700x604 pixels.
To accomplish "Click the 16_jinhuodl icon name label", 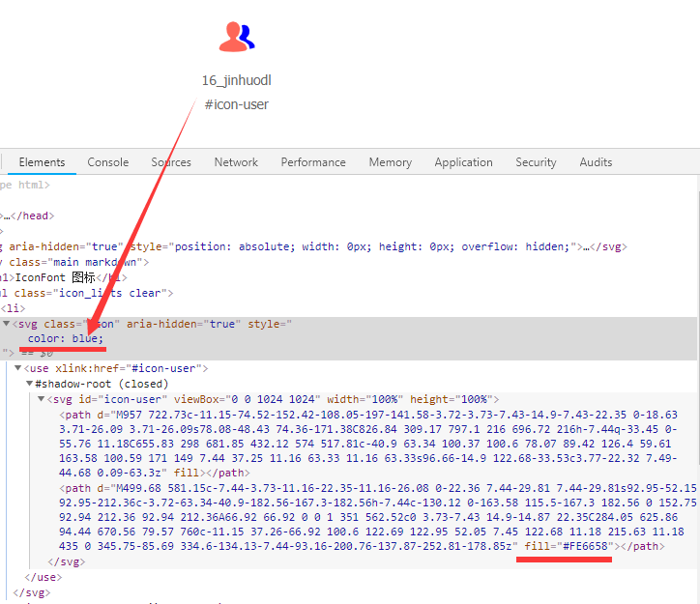I will [237, 80].
